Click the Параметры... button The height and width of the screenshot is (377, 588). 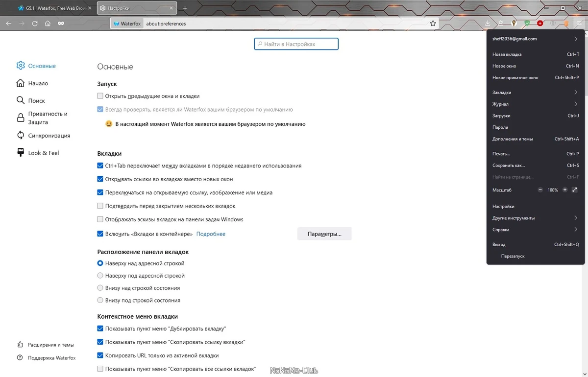coord(324,234)
